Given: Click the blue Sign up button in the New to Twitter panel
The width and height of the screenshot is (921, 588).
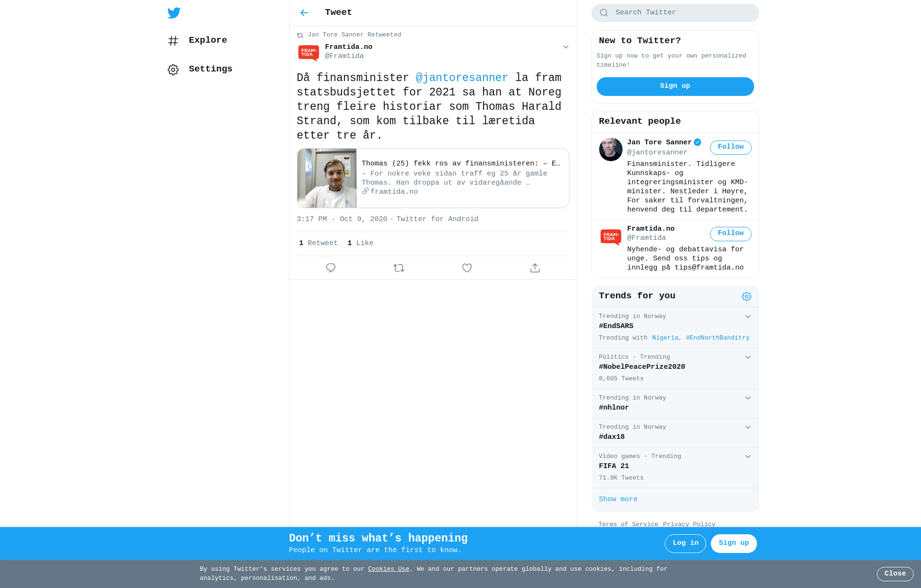Looking at the screenshot, I should 675,86.
